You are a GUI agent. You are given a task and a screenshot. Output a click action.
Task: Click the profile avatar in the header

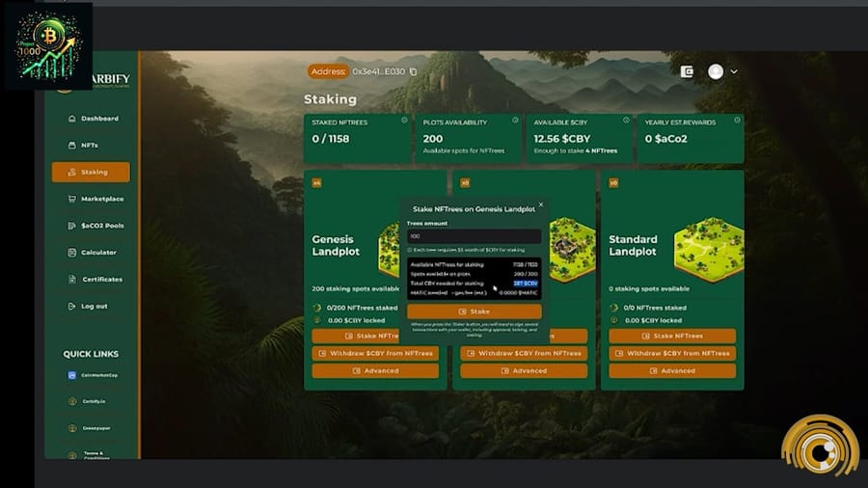[x=716, y=71]
